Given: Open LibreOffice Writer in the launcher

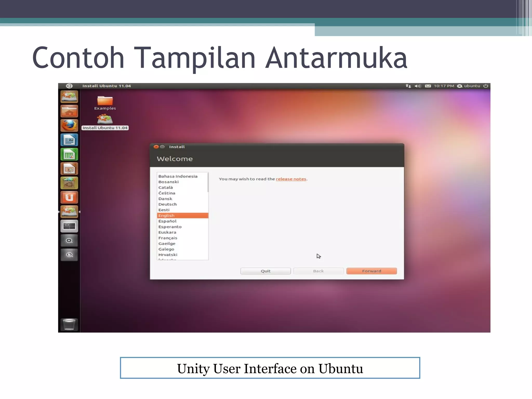Looking at the screenshot, I should [x=69, y=140].
